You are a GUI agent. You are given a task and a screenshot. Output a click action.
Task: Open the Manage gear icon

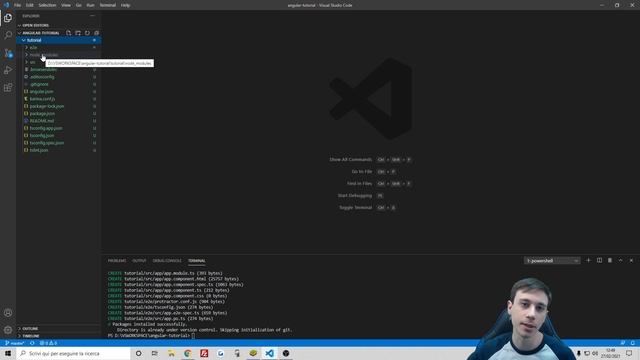point(8,330)
